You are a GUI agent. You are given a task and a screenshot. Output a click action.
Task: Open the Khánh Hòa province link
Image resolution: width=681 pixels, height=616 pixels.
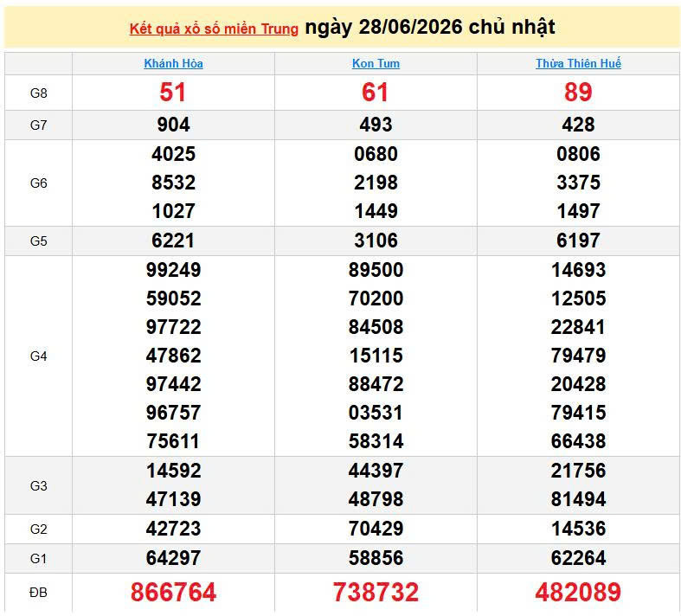pyautogui.click(x=173, y=63)
